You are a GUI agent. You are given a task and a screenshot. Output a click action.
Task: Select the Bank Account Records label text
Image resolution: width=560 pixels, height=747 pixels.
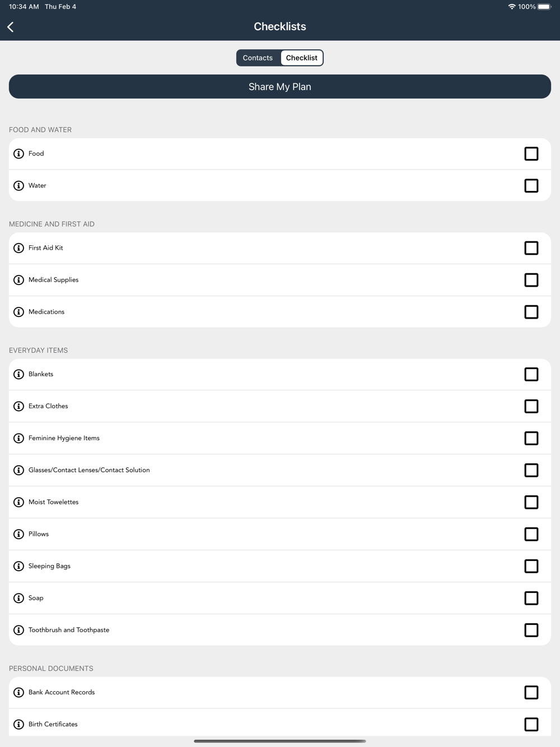pyautogui.click(x=62, y=692)
